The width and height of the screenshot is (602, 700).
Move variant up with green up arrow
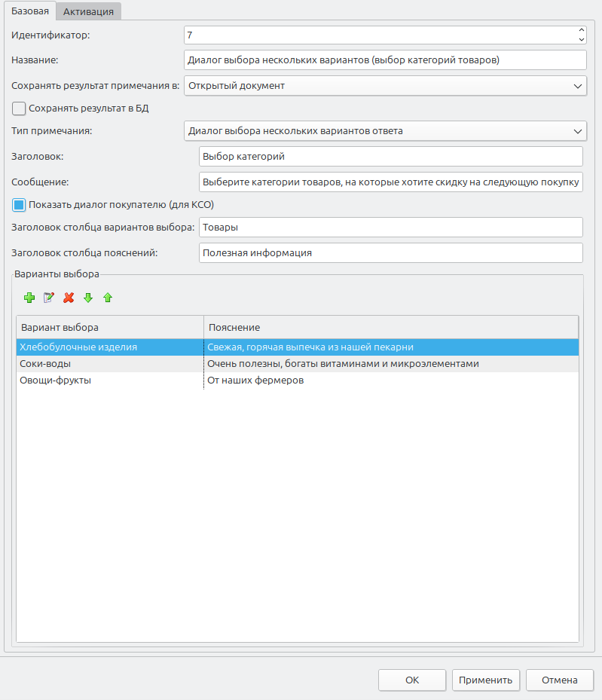108,298
